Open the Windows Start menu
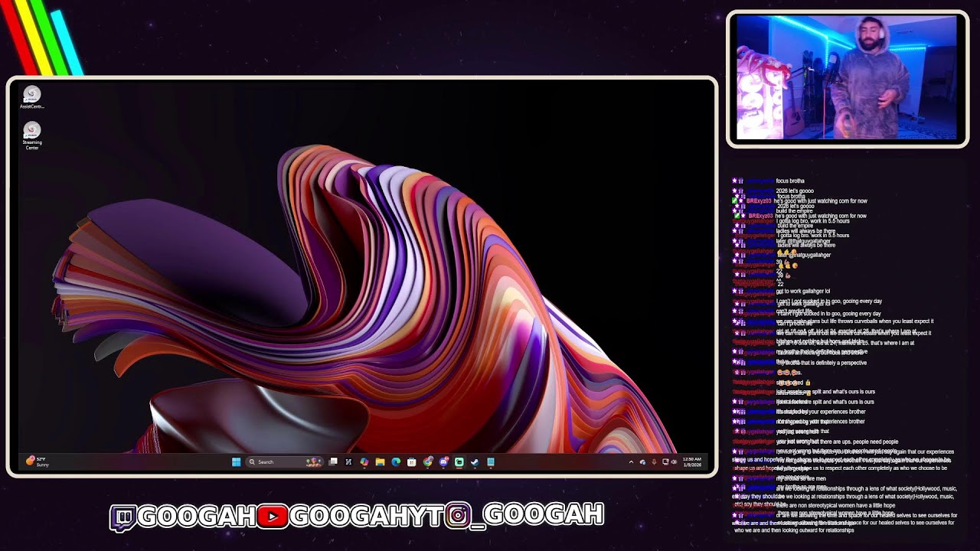The width and height of the screenshot is (980, 551). (236, 461)
